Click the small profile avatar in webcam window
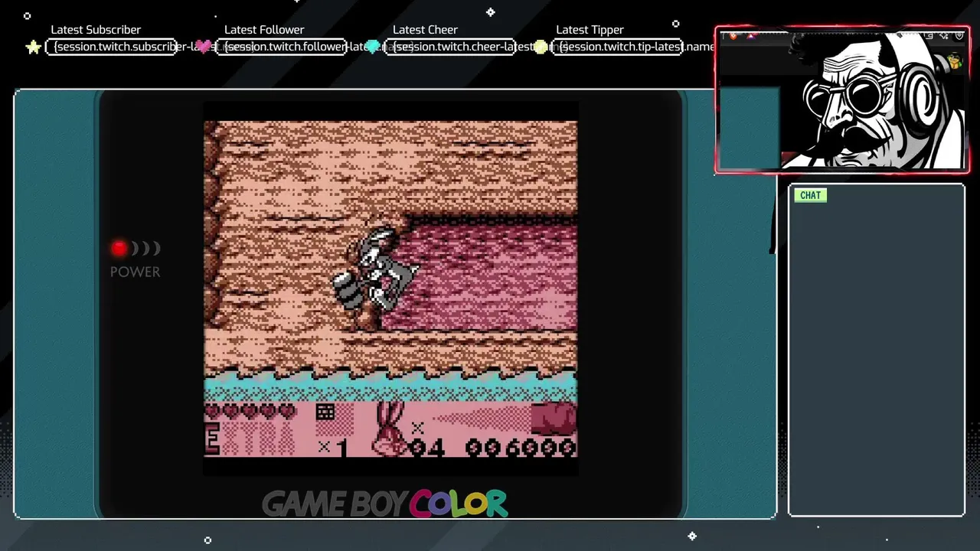 (x=955, y=60)
